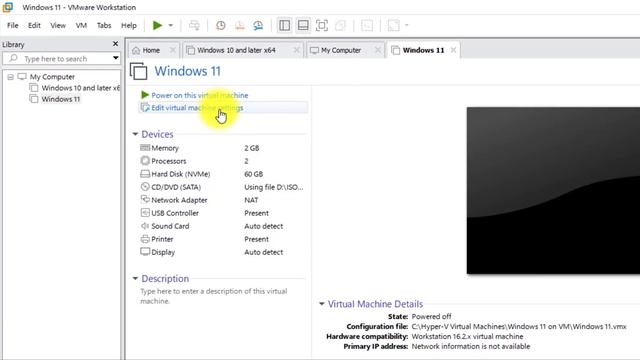Click the Processors device icon

click(x=145, y=161)
